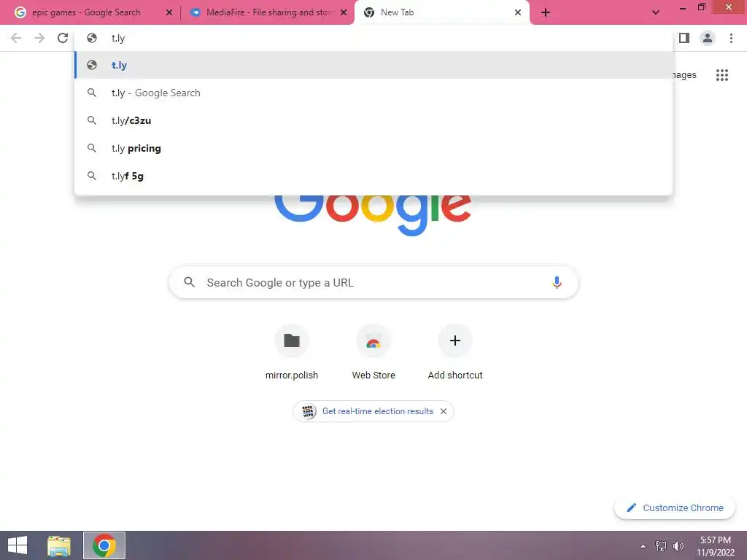Image resolution: width=747 pixels, height=560 pixels.
Task: Open the network tray icon
Action: (661, 546)
